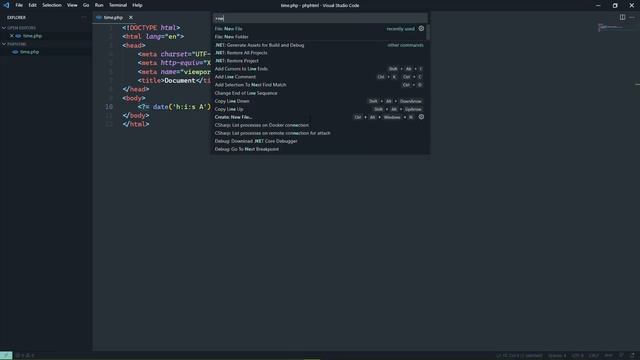The height and width of the screenshot is (360, 640).
Task: Configure keybinding gear for New File
Action: click(421, 29)
